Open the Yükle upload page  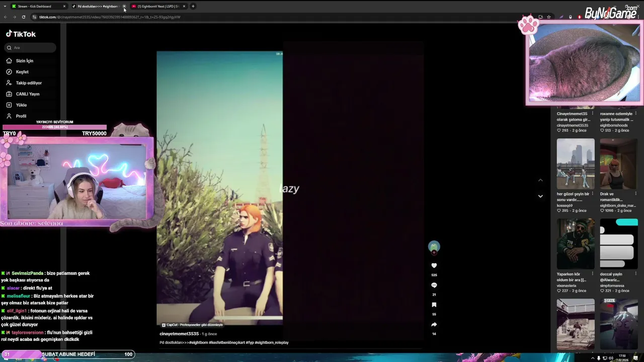click(x=21, y=105)
